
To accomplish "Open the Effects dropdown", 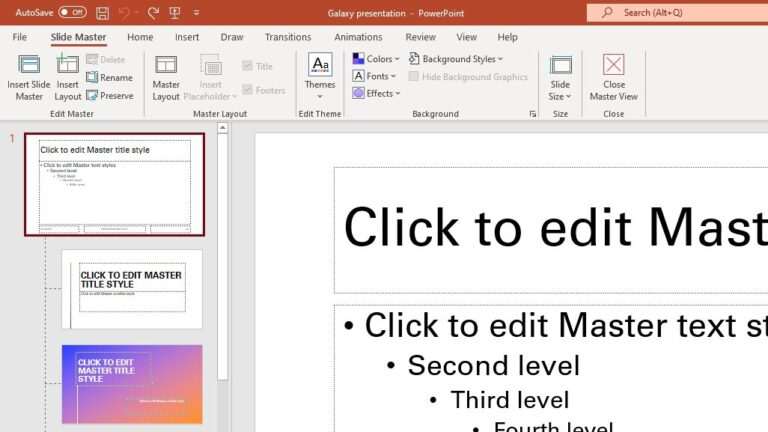I will point(376,93).
